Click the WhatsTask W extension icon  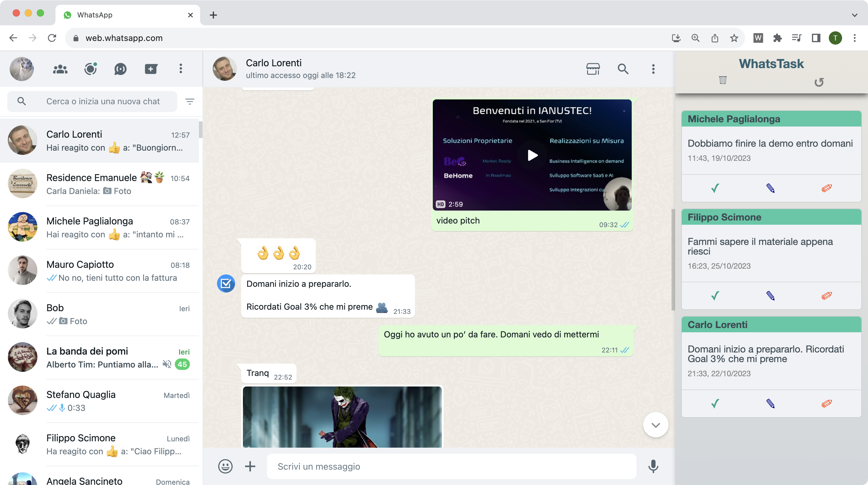pos(758,38)
